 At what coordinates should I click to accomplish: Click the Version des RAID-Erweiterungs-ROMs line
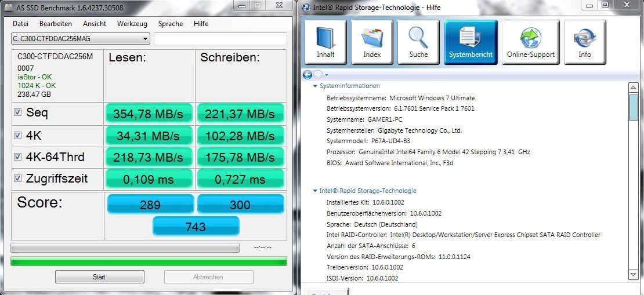pyautogui.click(x=399, y=257)
